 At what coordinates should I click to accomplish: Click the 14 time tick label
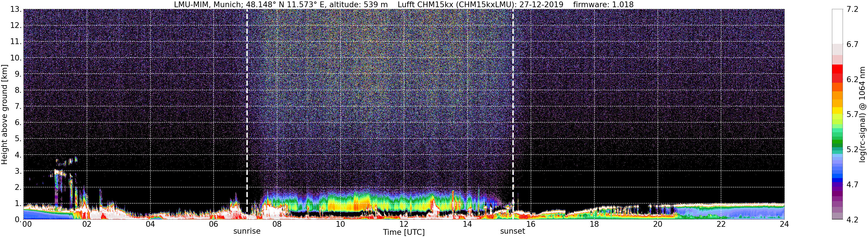(467, 224)
